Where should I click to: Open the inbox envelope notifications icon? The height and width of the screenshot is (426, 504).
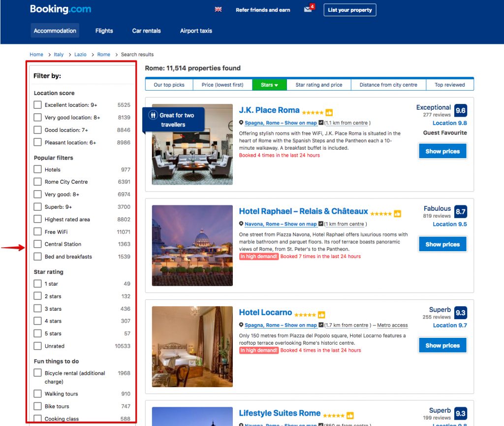click(x=309, y=9)
